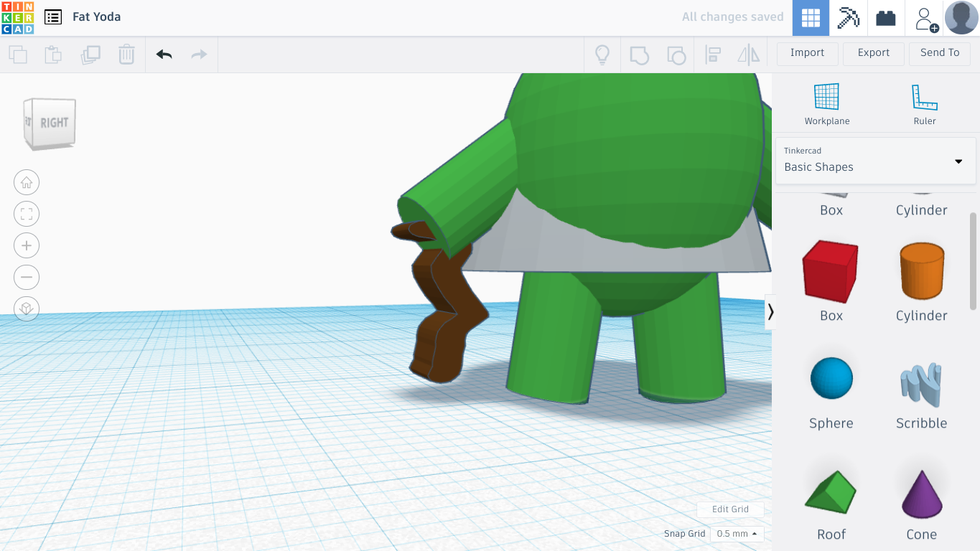Click the Edit Grid button
This screenshot has height=551, width=980.
coord(730,509)
